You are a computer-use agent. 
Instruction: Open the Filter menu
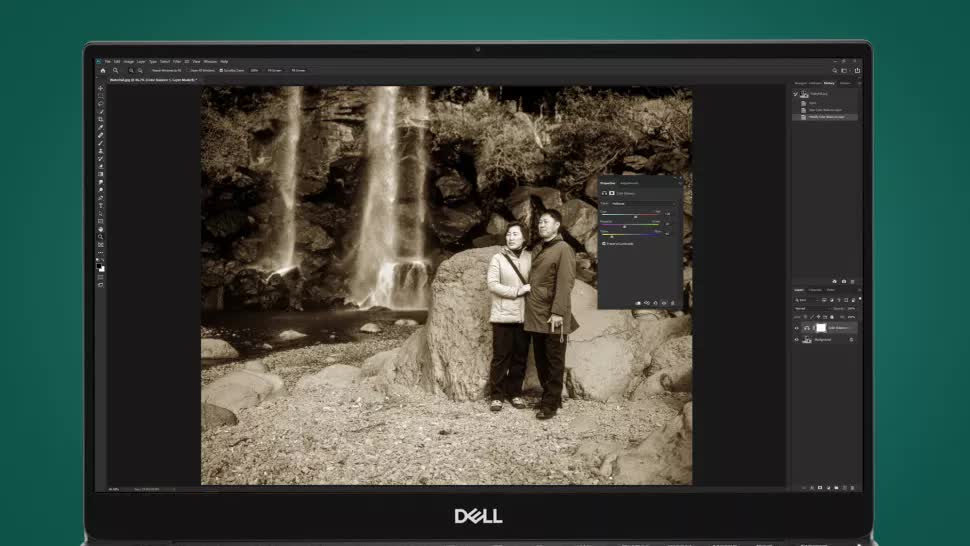tap(177, 62)
